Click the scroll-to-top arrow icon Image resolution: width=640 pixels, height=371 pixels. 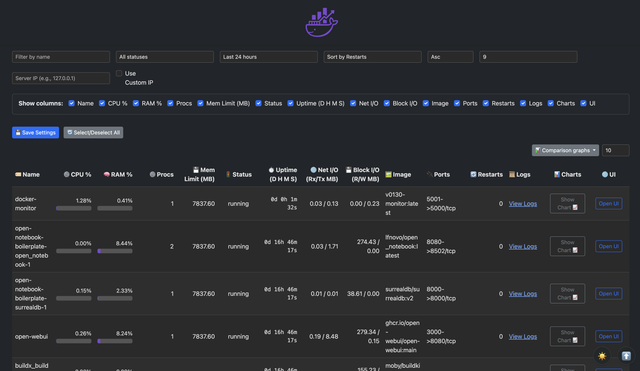[x=626, y=356]
